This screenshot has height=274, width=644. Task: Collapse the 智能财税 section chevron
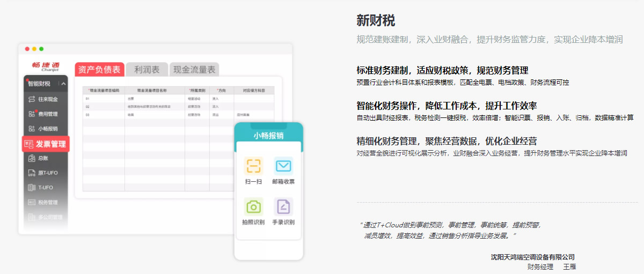63,84
